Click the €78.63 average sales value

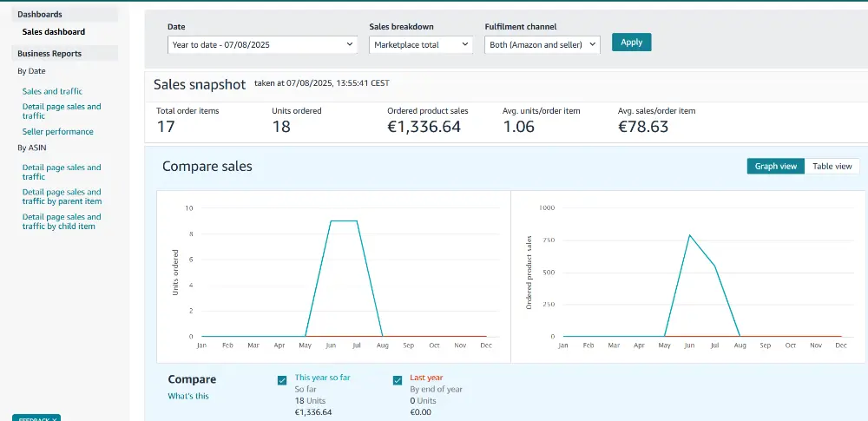coord(643,127)
